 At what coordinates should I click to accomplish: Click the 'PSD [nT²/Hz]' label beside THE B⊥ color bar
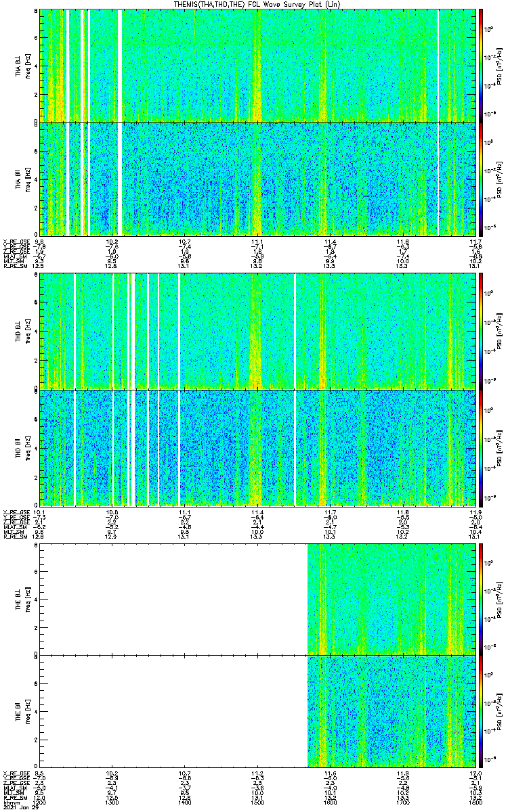pos(499,599)
